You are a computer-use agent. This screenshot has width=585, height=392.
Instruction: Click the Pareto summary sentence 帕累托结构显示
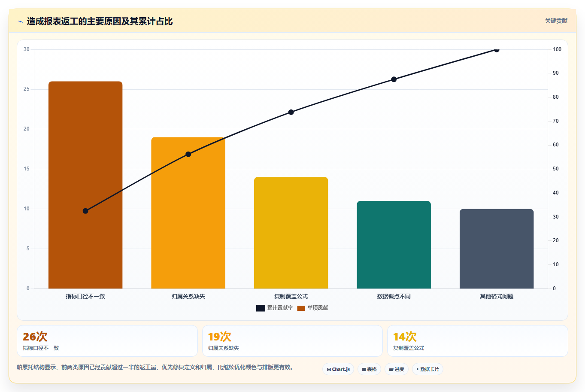click(155, 367)
